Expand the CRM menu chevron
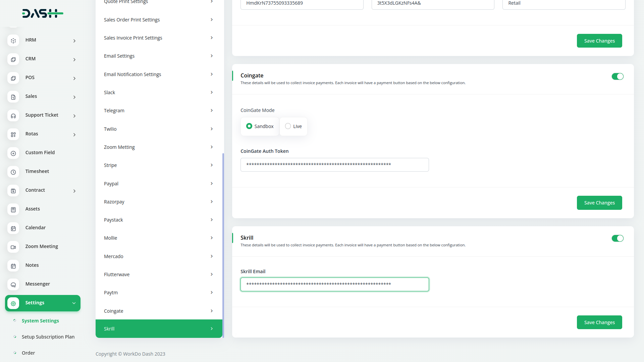This screenshot has width=644, height=362. click(x=74, y=60)
